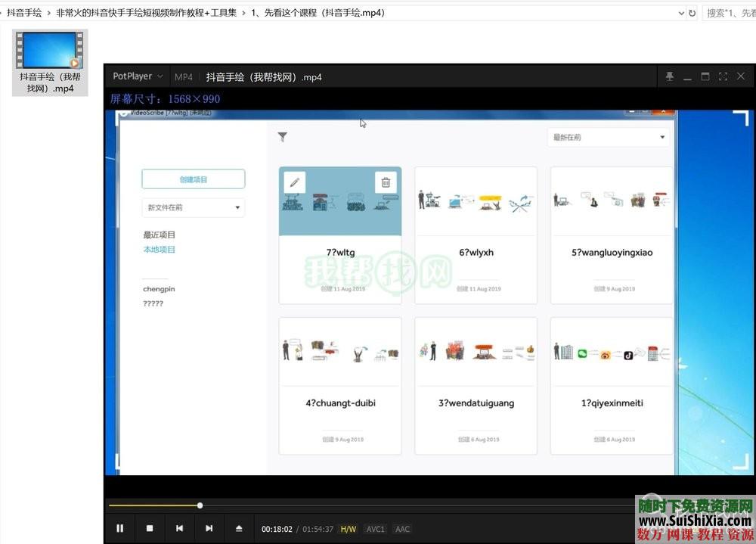The height and width of the screenshot is (544, 756).
Task: Toggle pause with the playback pause button
Action: pos(119,528)
